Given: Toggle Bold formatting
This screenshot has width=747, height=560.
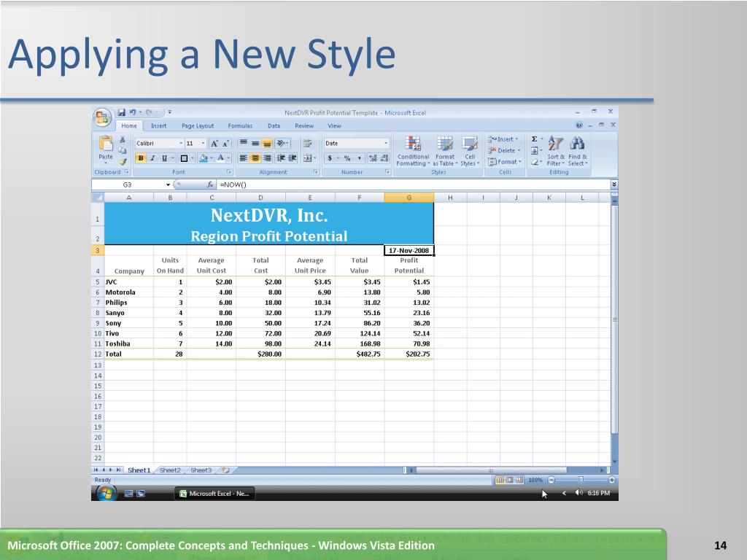Looking at the screenshot, I should click(x=141, y=158).
